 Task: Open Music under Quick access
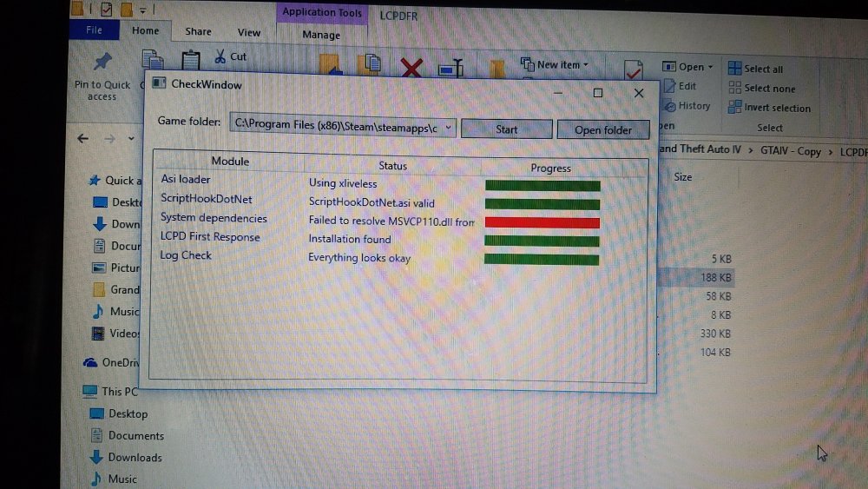tap(115, 311)
